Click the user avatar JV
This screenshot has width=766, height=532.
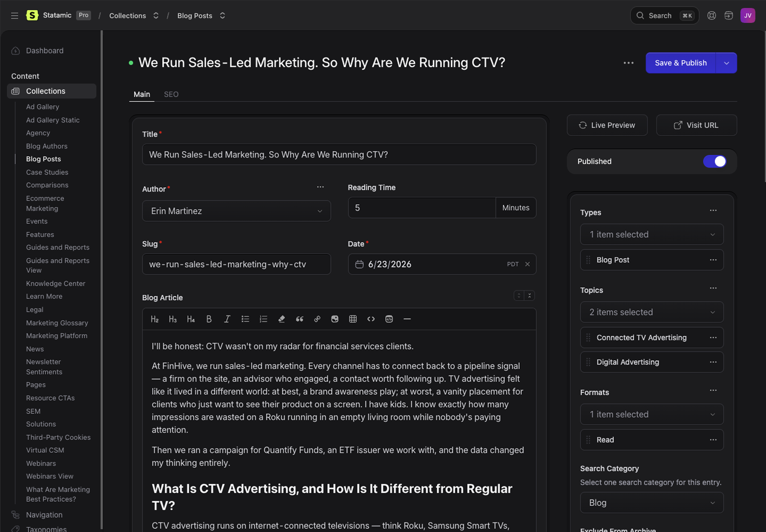click(x=748, y=15)
